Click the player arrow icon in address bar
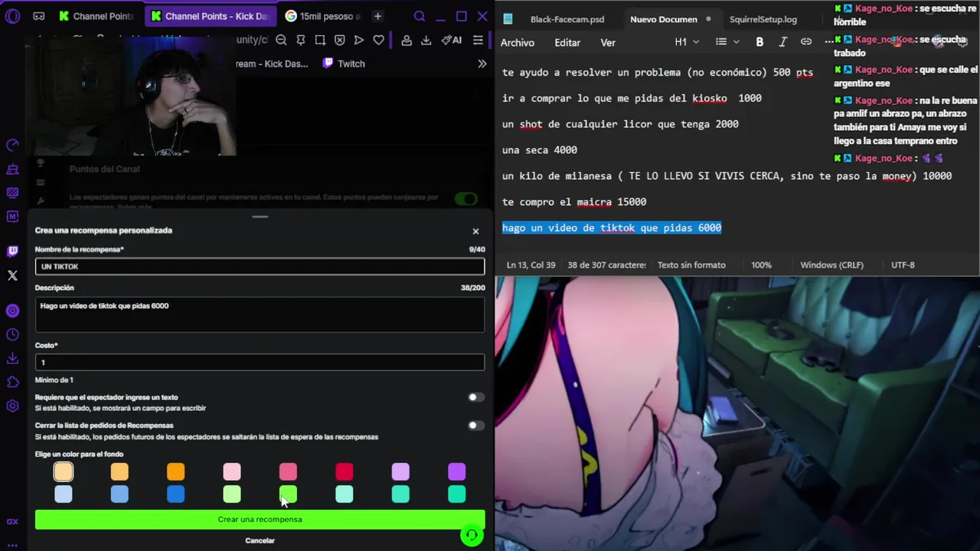Image resolution: width=980 pixels, height=551 pixels. [359, 41]
